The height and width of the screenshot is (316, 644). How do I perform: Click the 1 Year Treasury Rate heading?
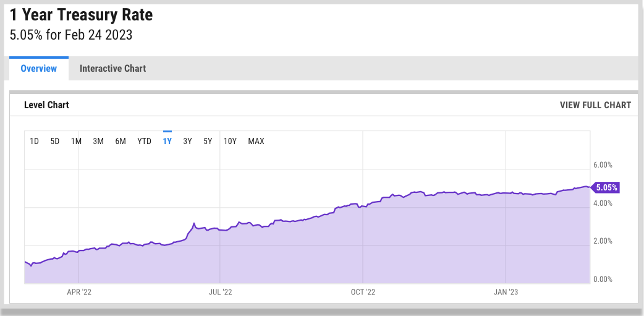(82, 15)
